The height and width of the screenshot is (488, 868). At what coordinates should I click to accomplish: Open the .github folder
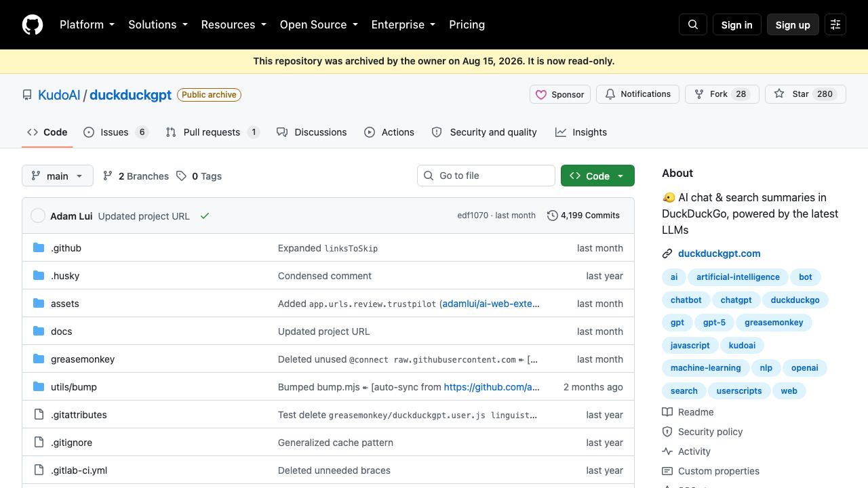66,248
